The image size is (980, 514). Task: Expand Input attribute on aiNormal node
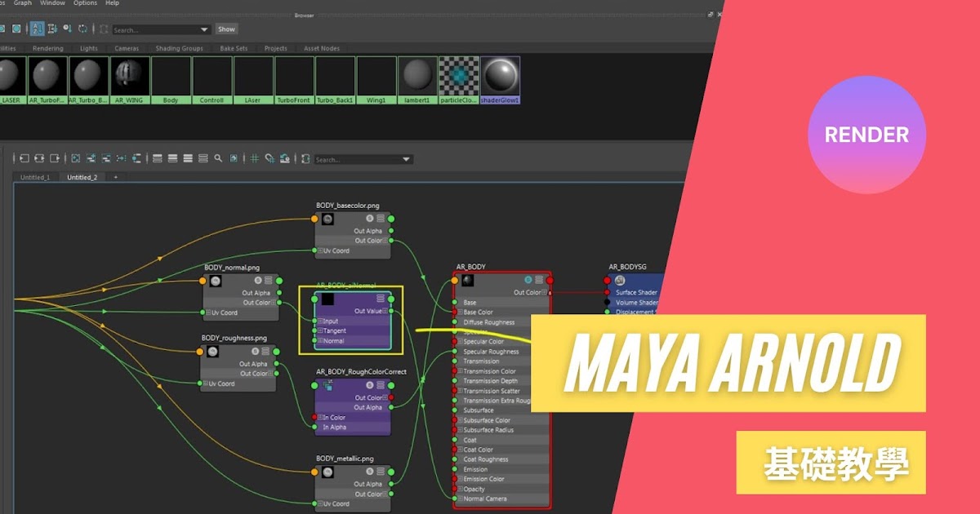(321, 321)
